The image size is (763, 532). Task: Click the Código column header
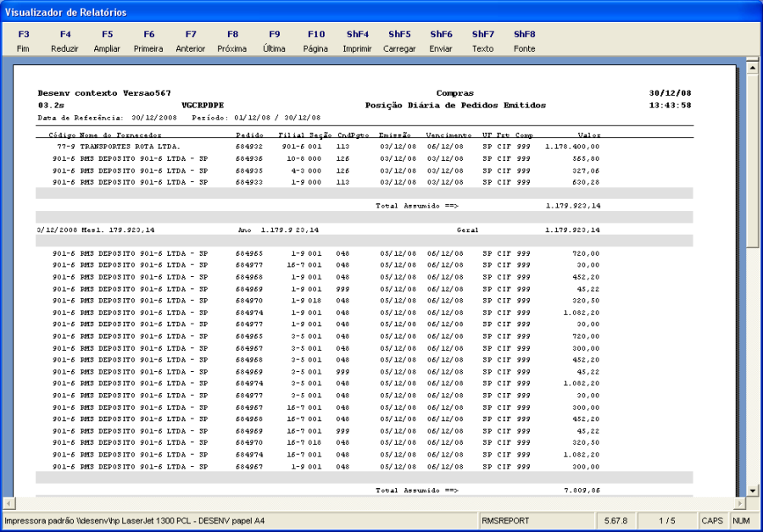click(x=62, y=135)
